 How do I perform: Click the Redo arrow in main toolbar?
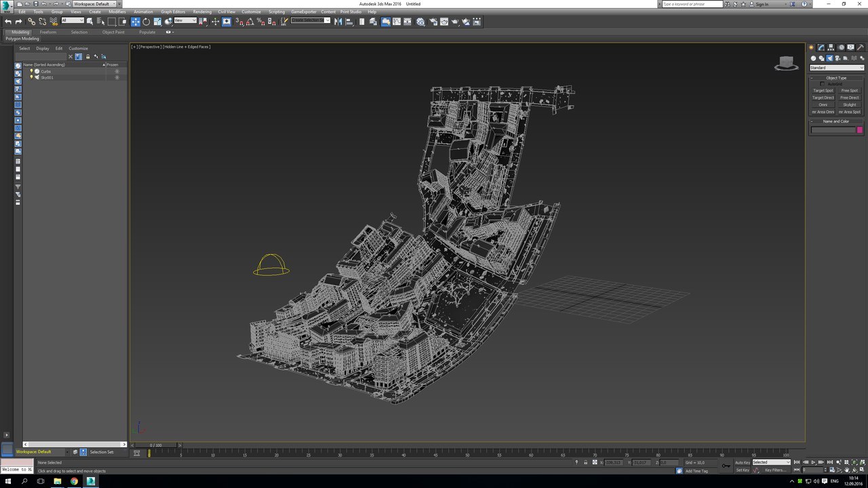[x=18, y=22]
